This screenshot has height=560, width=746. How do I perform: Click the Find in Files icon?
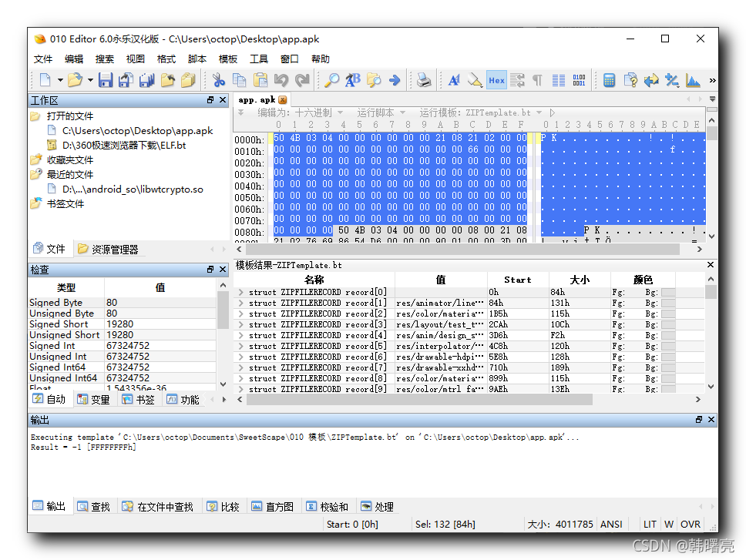374,80
